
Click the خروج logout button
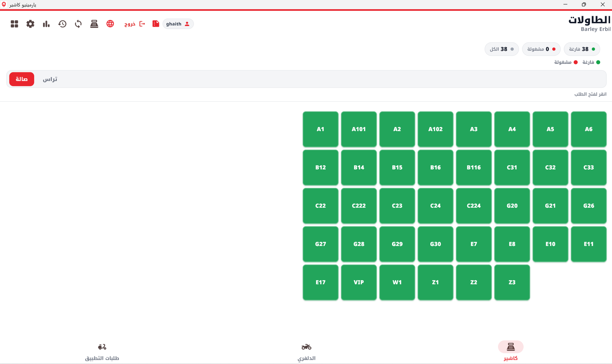click(135, 24)
